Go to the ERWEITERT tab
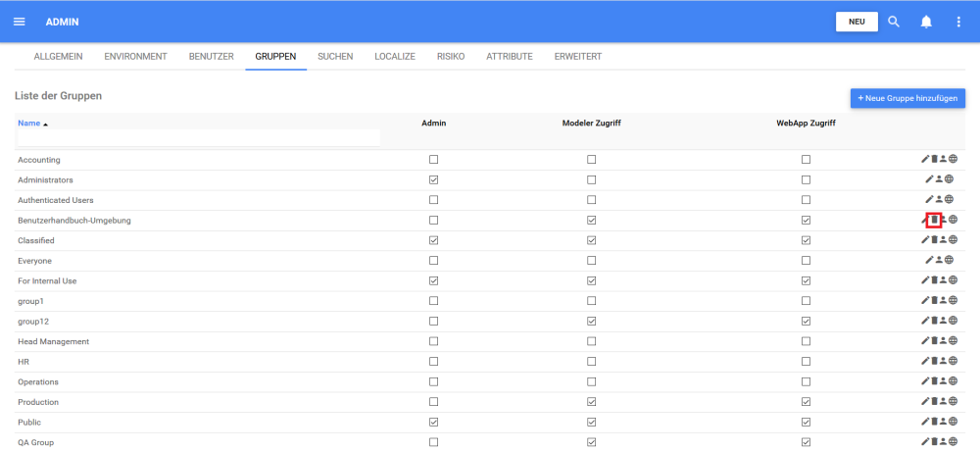 pyautogui.click(x=577, y=57)
